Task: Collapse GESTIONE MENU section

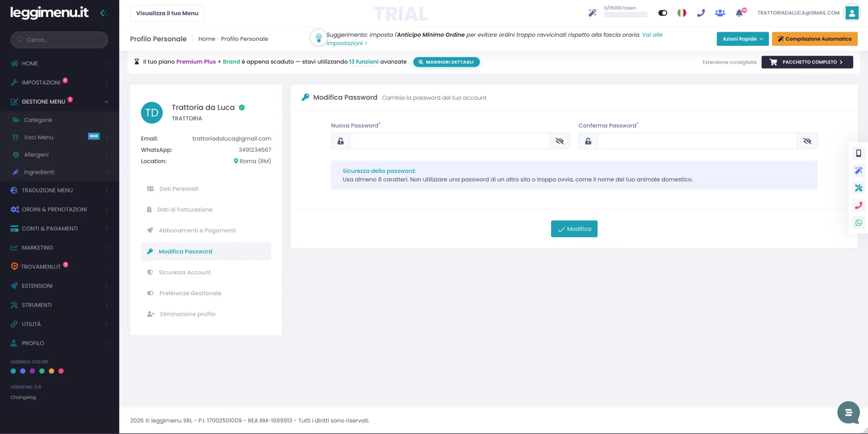Action: pos(59,101)
